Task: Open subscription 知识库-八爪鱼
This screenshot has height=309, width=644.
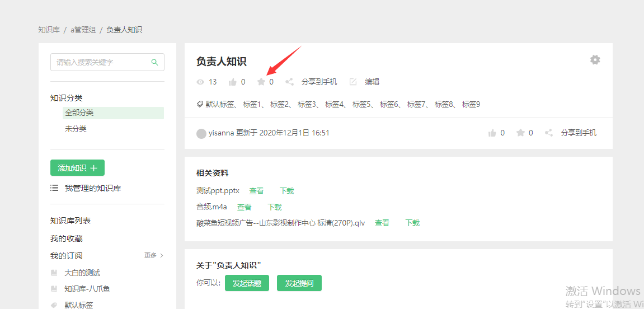Action: coord(87,289)
